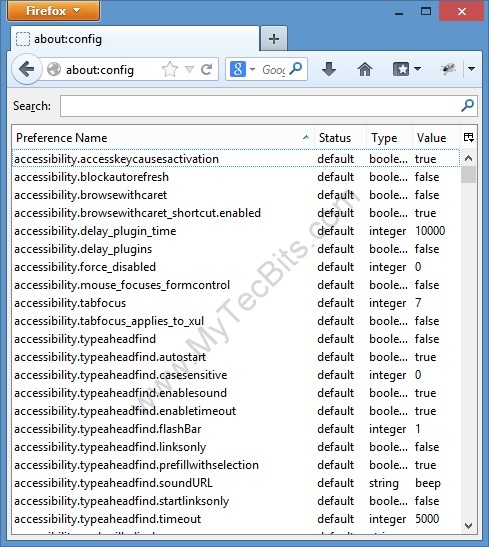Click the scrollbar up arrow

[469, 158]
